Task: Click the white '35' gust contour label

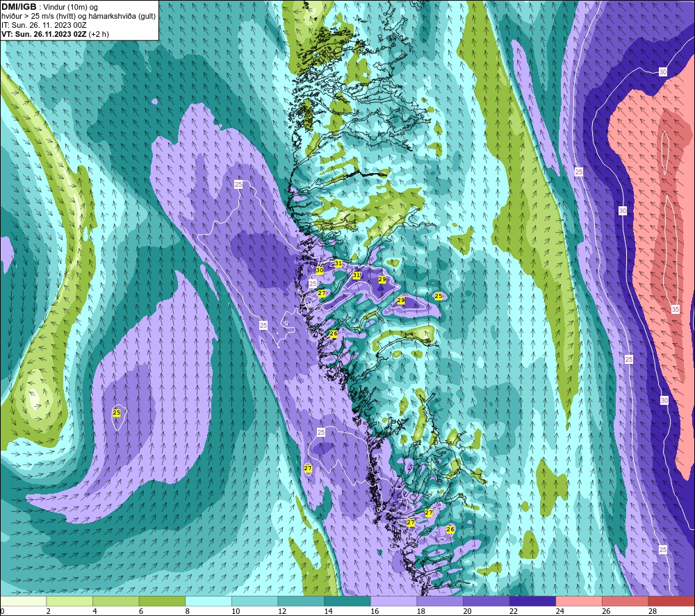Action: pyautogui.click(x=675, y=309)
